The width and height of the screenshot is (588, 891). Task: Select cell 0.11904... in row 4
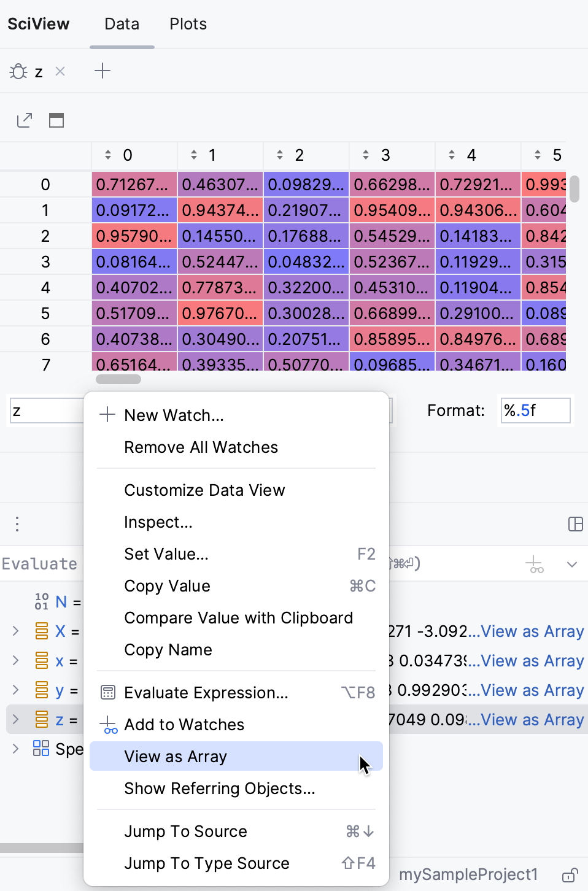point(478,287)
